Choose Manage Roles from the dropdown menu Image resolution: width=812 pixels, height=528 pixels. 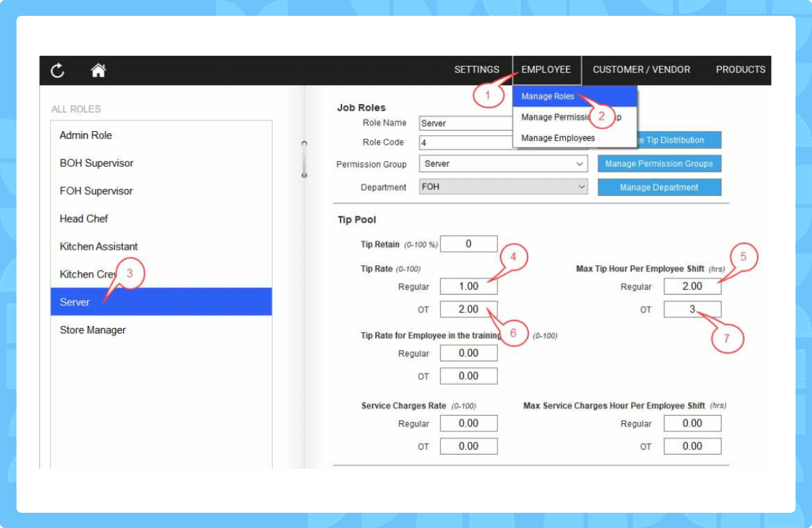pyautogui.click(x=575, y=96)
